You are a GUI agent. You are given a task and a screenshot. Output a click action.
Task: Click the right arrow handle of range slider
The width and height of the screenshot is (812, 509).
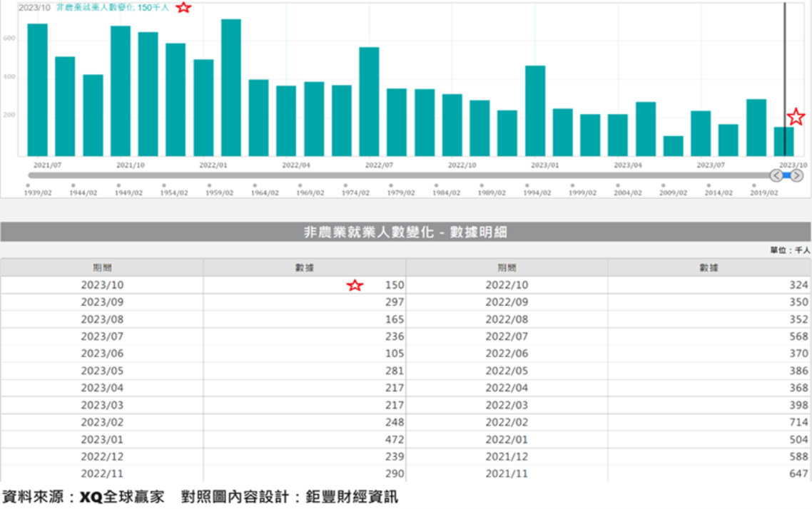point(796,175)
